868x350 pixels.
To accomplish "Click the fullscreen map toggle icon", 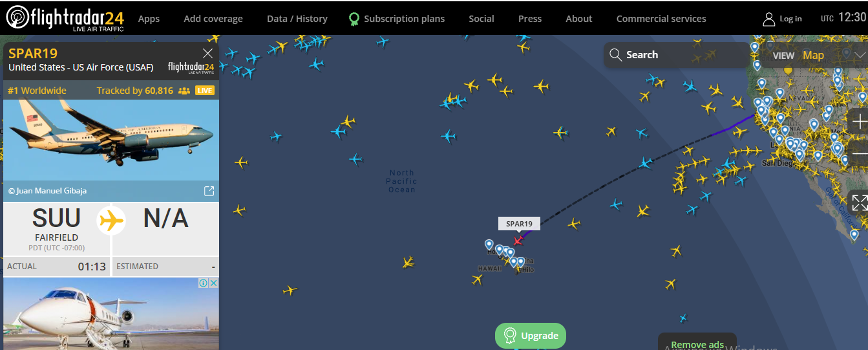I will [x=859, y=202].
